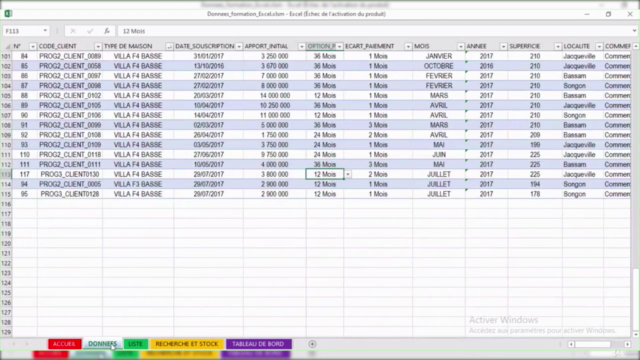Open the MOIS column filter dropdown
The height and width of the screenshot is (360, 640).
click(x=460, y=47)
